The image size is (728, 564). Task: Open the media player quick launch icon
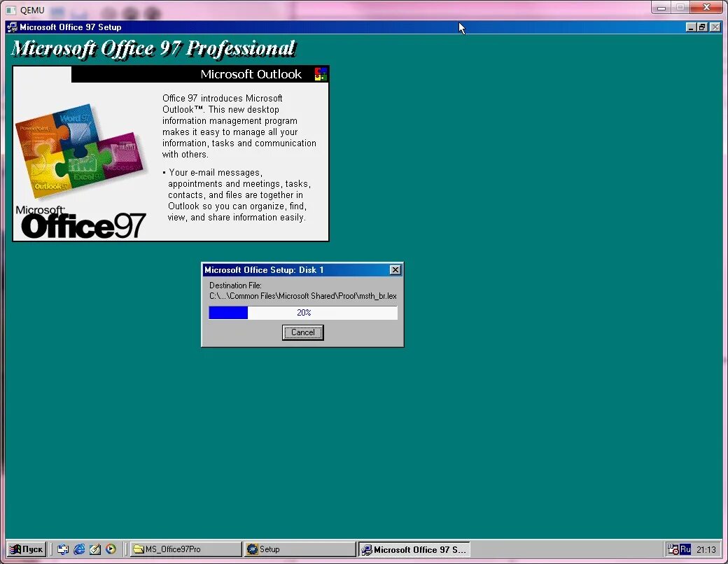pyautogui.click(x=111, y=549)
